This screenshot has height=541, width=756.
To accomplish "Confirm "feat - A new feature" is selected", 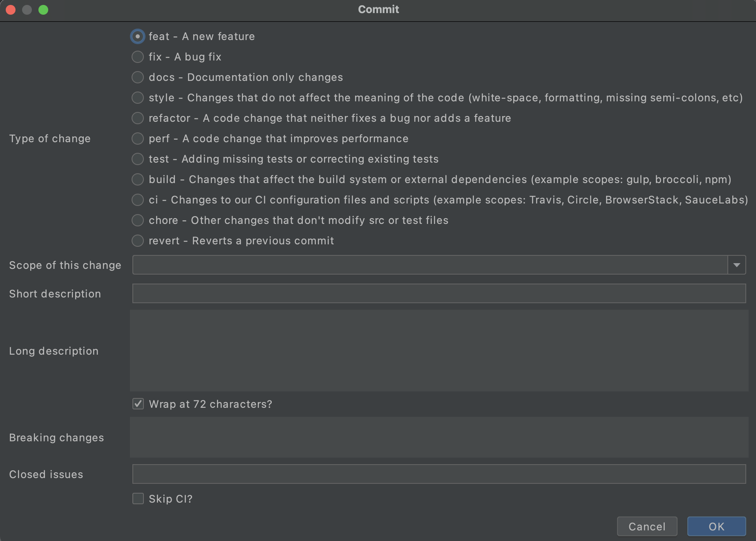I will (138, 36).
